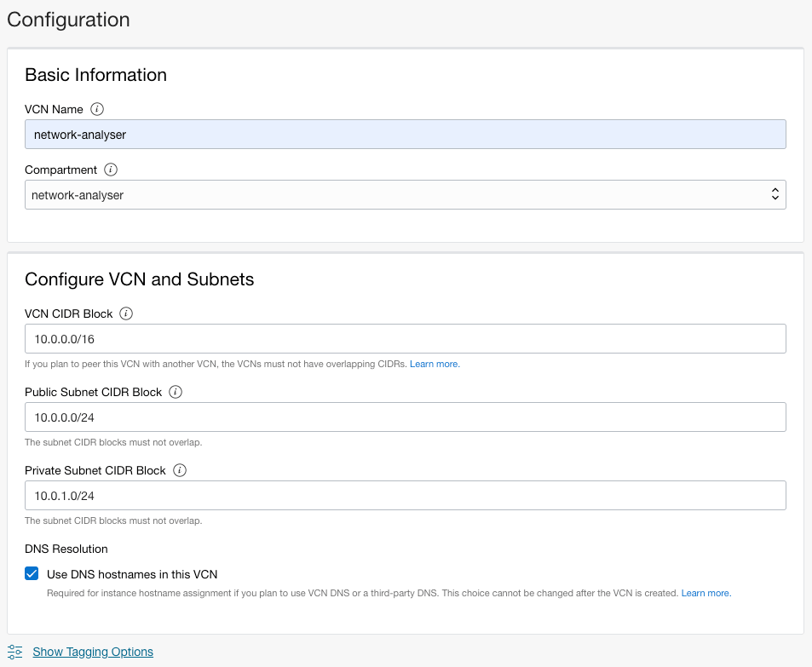Viewport: 812px width, 667px height.
Task: Click the 'Use DNS hostnames in this VCN' label
Action: [132, 574]
